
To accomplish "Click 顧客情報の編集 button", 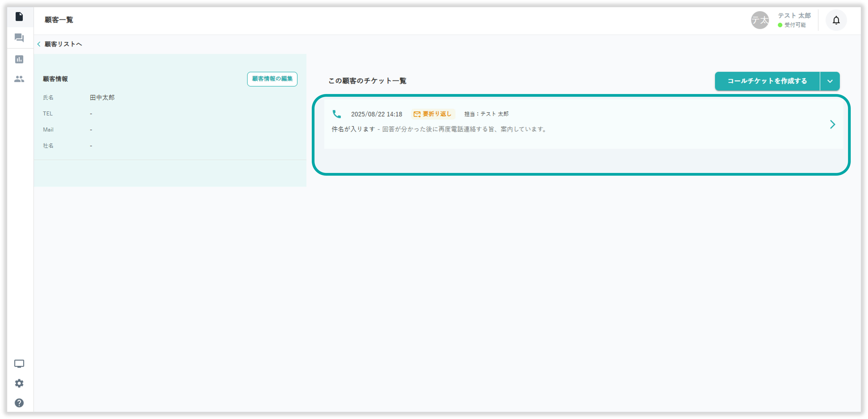I will tap(272, 79).
